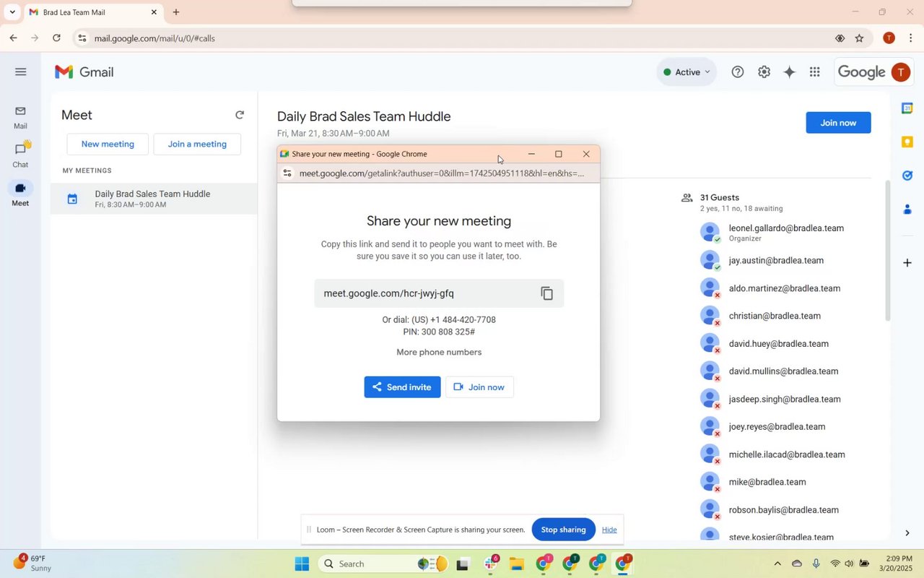Expand the Chrome tab search dropdown
This screenshot has width=924, height=578.
[x=12, y=12]
